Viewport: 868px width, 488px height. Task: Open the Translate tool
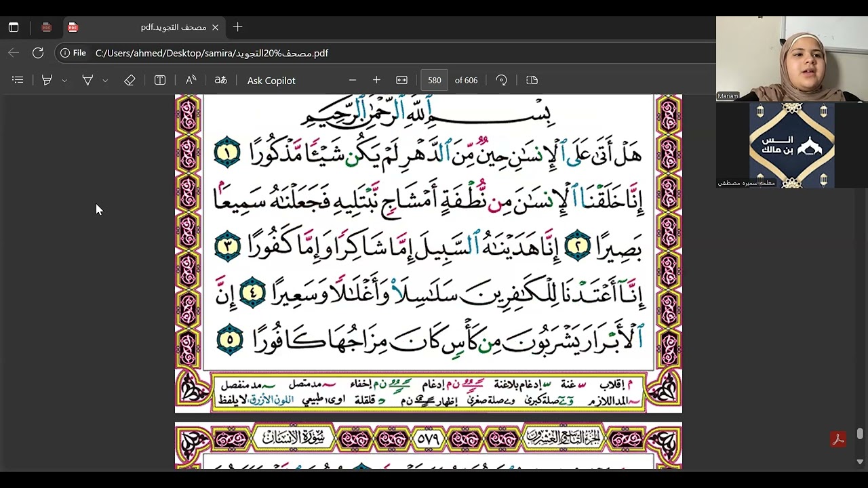(220, 80)
